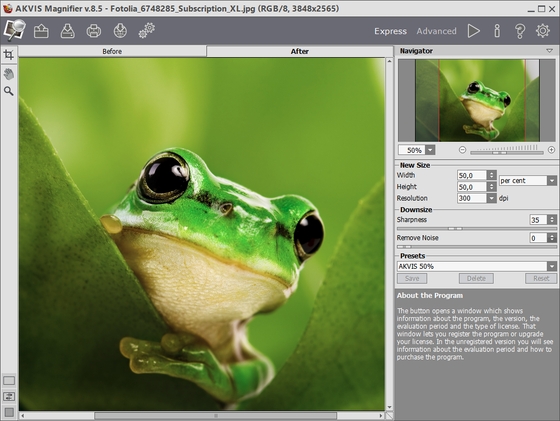The height and width of the screenshot is (421, 560).
Task: Click the save image icon
Action: pyautogui.click(x=67, y=31)
